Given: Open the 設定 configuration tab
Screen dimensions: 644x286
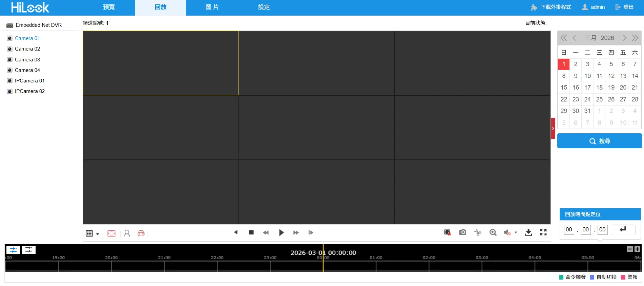Looking at the screenshot, I should 264,7.
